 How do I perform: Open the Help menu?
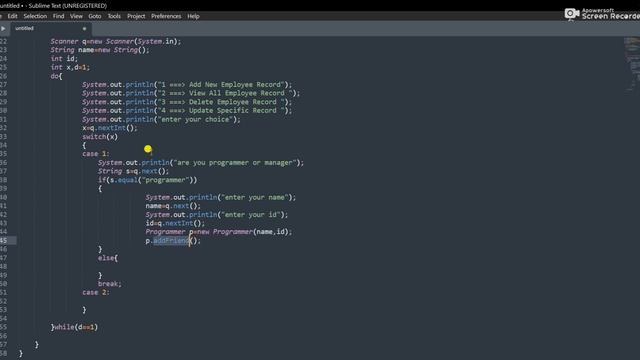click(193, 16)
